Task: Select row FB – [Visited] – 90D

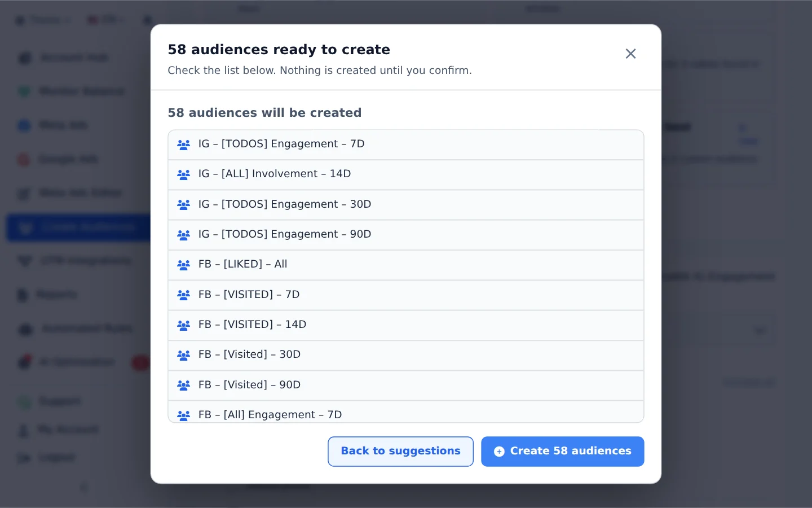Action: (x=406, y=386)
